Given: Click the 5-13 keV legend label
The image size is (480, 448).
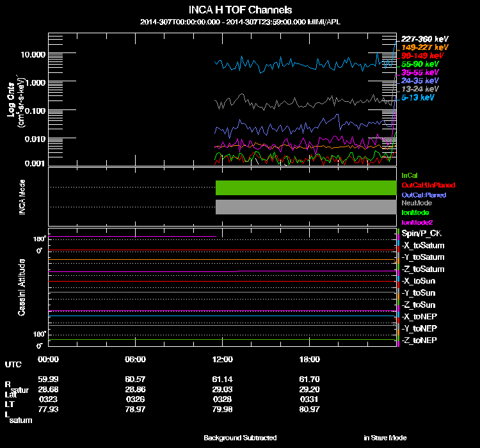Looking at the screenshot, I should click(x=418, y=98).
